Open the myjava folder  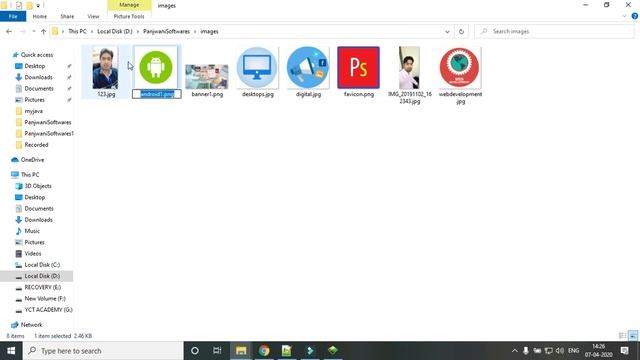(x=33, y=111)
